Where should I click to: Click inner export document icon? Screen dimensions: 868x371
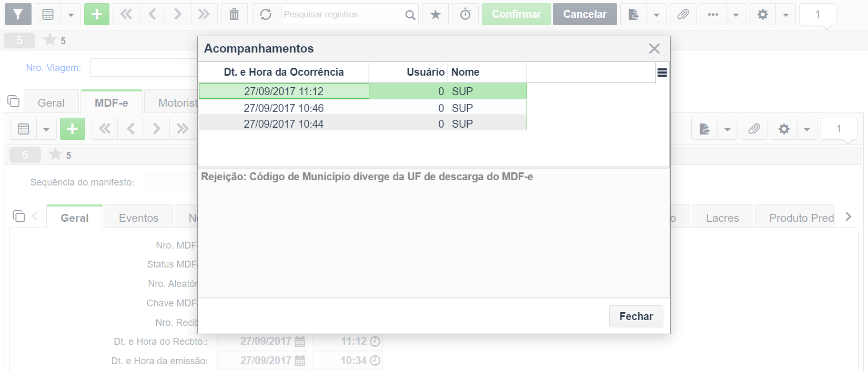click(x=704, y=129)
